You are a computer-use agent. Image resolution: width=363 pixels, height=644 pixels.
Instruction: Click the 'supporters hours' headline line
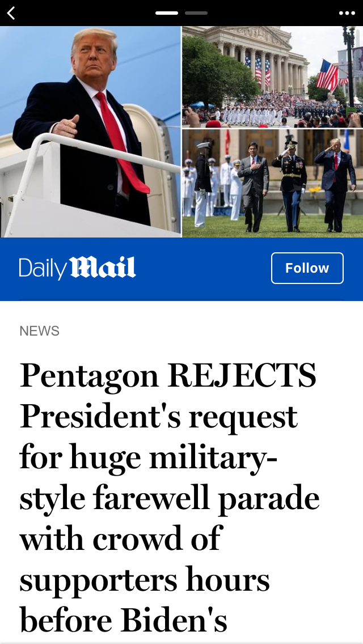tap(145, 581)
